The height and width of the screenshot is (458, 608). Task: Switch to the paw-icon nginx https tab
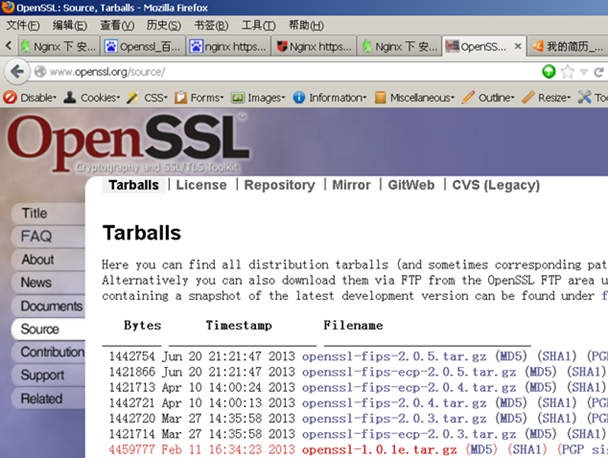point(228,47)
